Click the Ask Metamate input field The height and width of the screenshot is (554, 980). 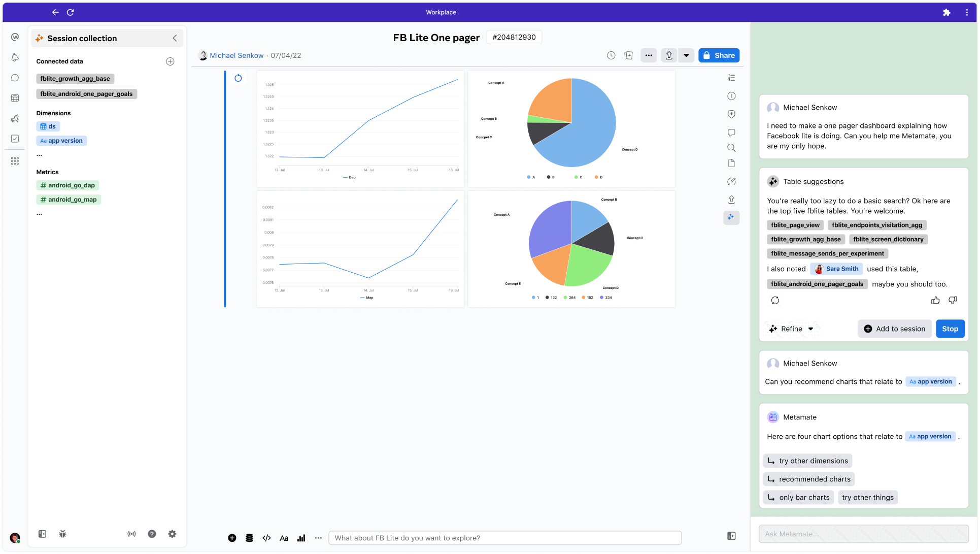pos(863,534)
